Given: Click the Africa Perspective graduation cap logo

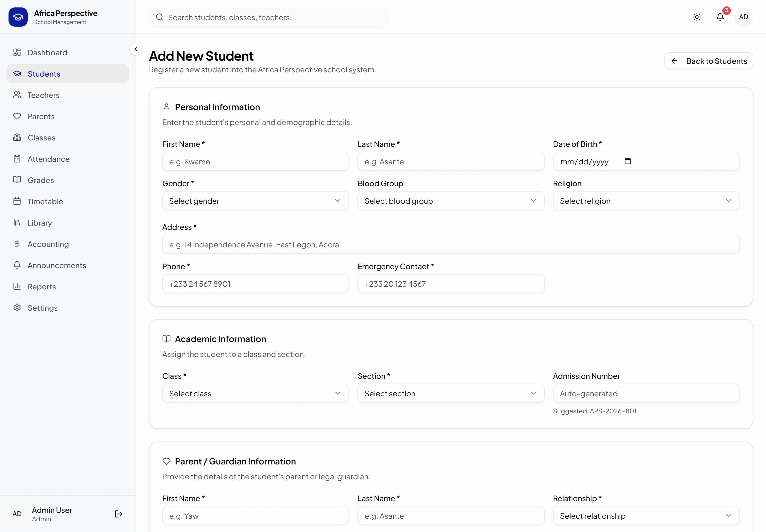Looking at the screenshot, I should (18, 17).
